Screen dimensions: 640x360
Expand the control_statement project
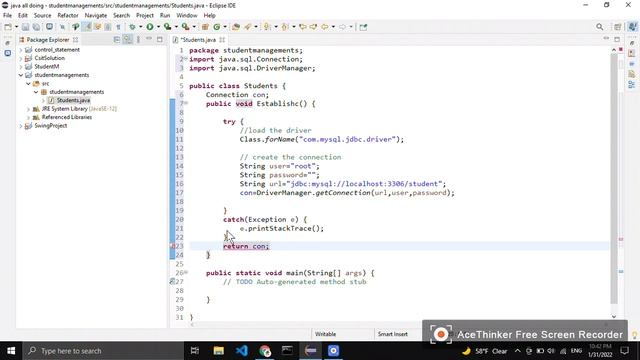(21, 50)
